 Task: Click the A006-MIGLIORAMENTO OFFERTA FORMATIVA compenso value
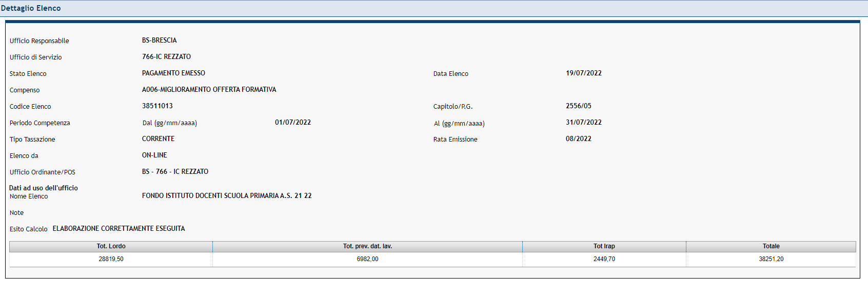coord(209,90)
